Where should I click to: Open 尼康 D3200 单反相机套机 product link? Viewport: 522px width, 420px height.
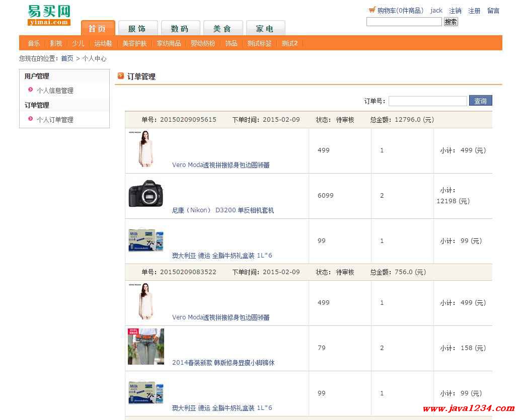coord(223,210)
